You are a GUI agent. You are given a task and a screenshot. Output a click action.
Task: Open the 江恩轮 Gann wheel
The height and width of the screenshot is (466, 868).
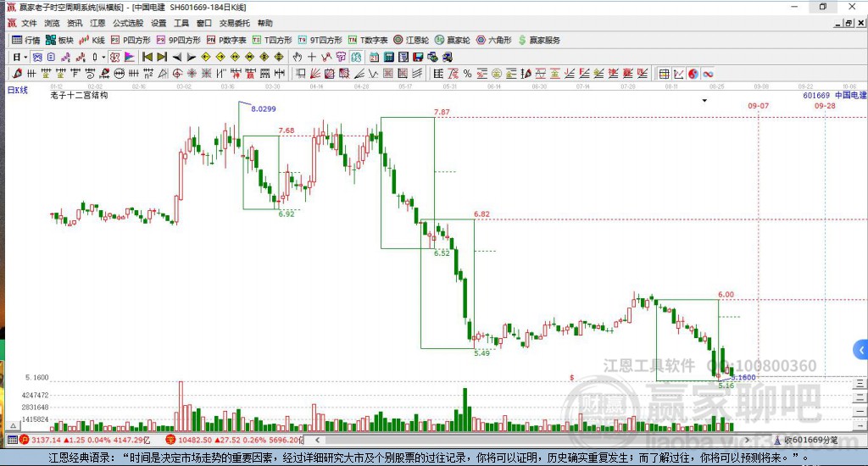411,40
